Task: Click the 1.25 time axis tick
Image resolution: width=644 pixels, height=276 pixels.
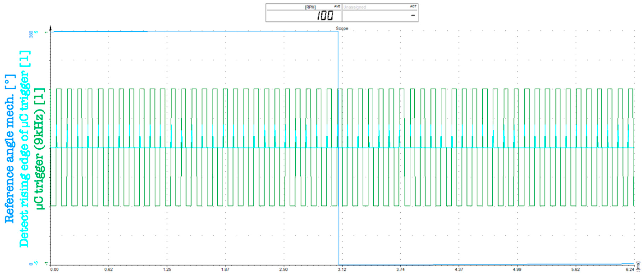Action: coord(167,269)
